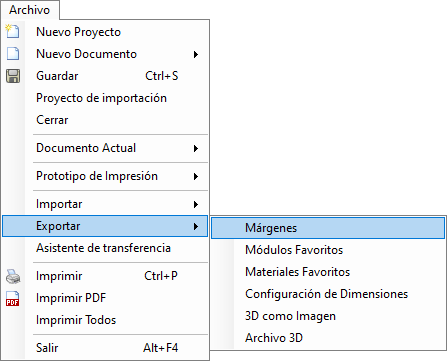Expand the Importar submenu arrow
The height and width of the screenshot is (361, 447).
click(196, 204)
